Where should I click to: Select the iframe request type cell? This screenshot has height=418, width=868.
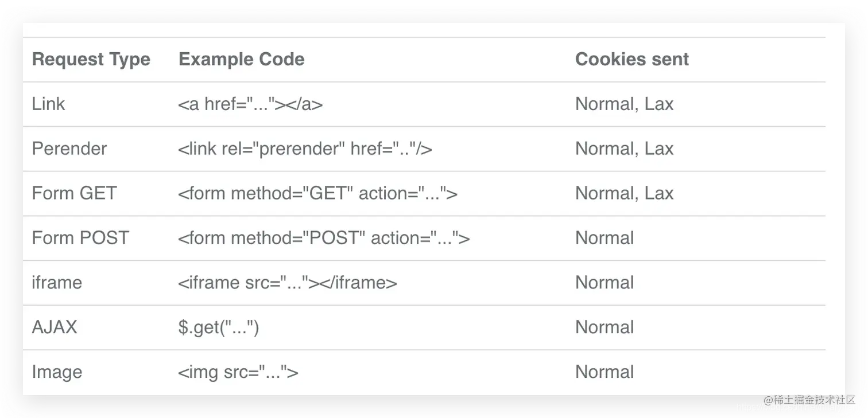coord(57,283)
